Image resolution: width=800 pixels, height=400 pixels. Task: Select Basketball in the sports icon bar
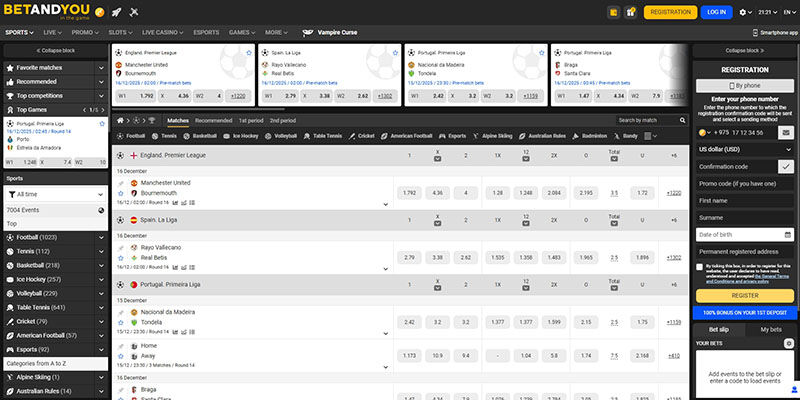[200, 136]
